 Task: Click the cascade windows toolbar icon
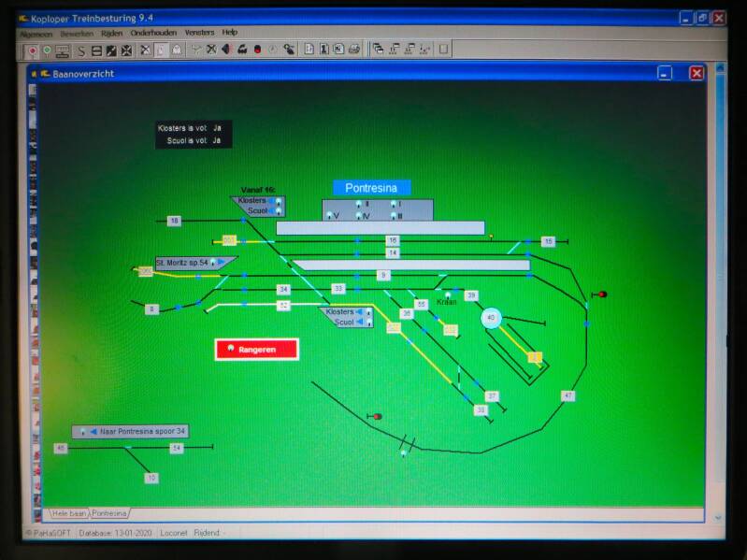(x=379, y=49)
